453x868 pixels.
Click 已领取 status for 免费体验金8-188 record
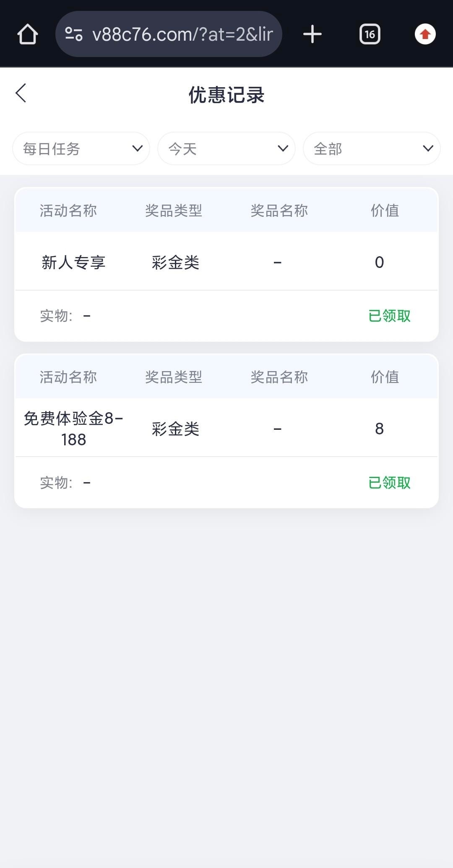[x=389, y=483]
